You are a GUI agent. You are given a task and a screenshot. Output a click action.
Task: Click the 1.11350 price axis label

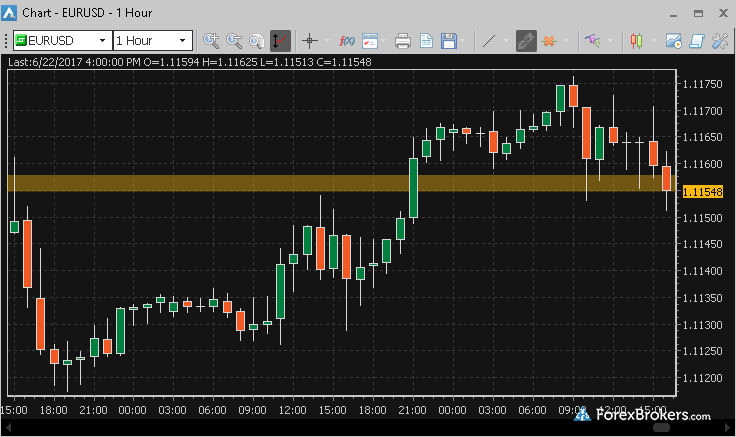[702, 298]
